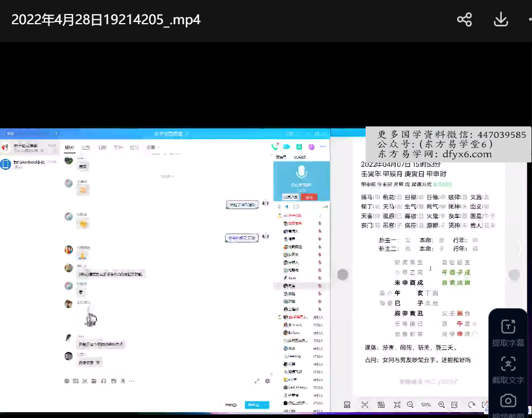The image size is (532, 418).
Task: Select 我的Android手机 conversation in list
Action: pyautogui.click(x=29, y=164)
